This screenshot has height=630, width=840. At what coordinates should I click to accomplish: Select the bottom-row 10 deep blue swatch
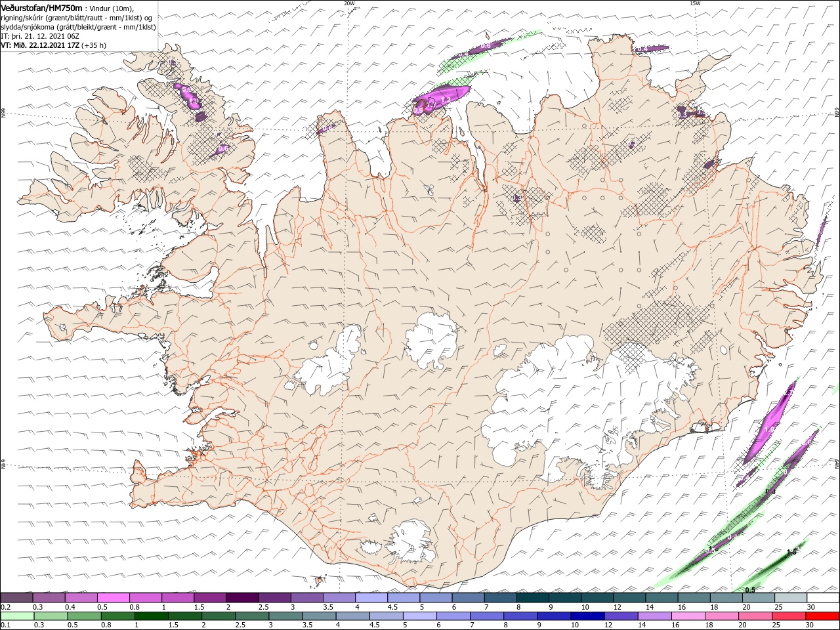pyautogui.click(x=587, y=616)
